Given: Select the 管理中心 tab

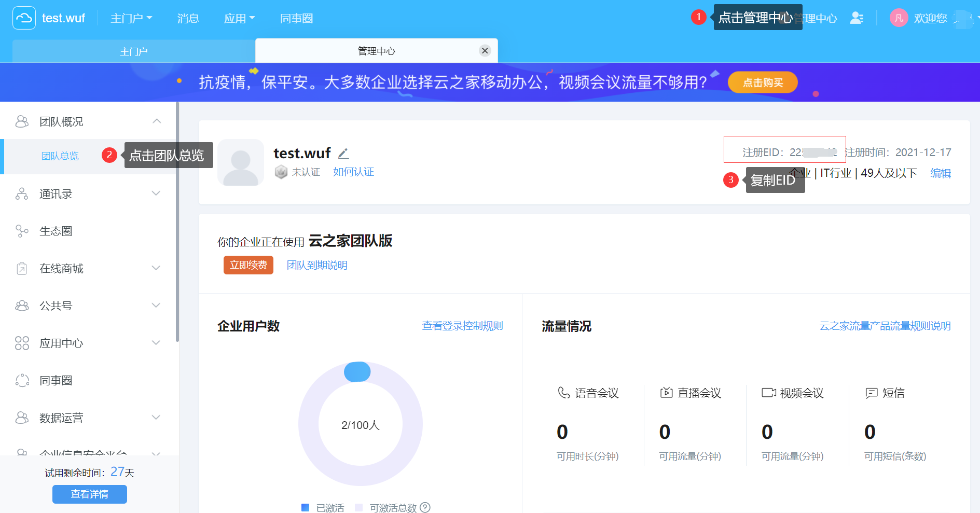Looking at the screenshot, I should tap(377, 51).
